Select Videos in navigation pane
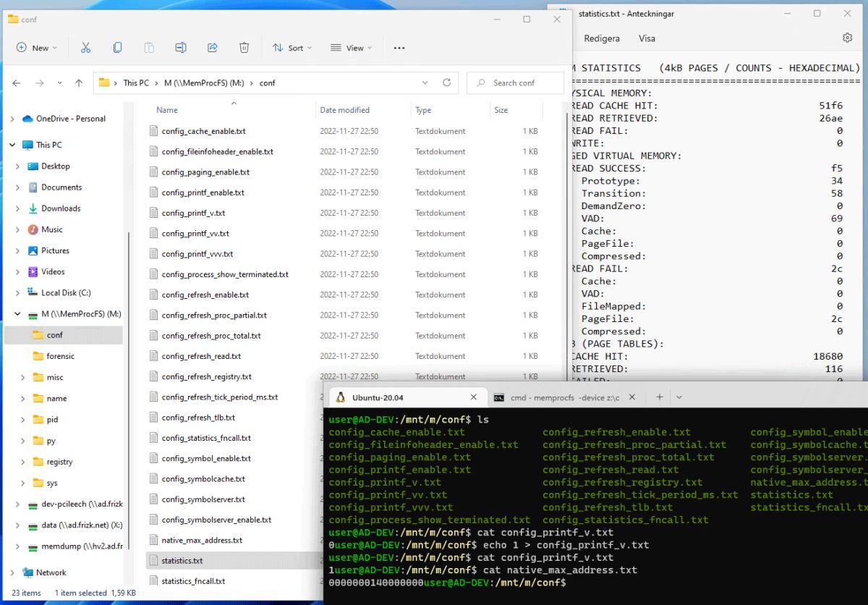This screenshot has width=868, height=605. tap(53, 272)
